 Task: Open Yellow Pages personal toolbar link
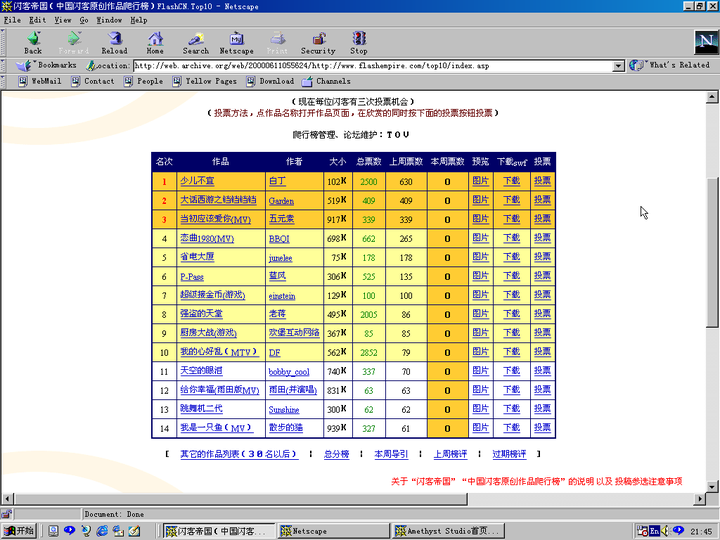(x=205, y=81)
